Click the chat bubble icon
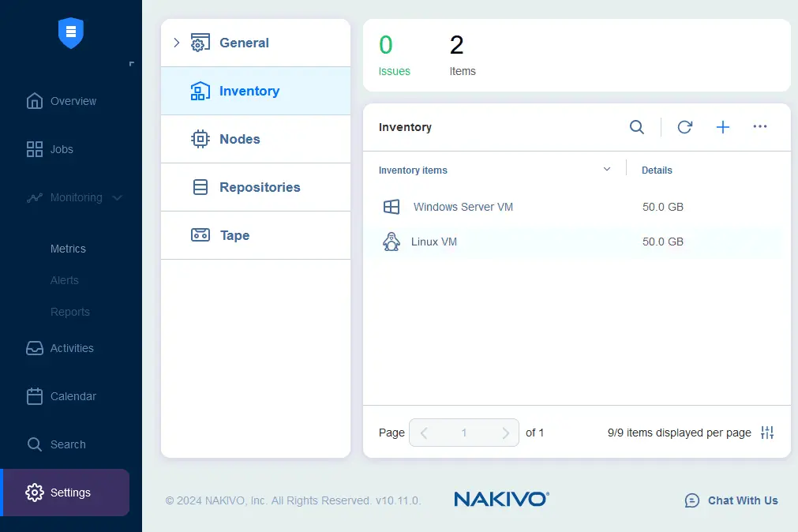 [692, 500]
